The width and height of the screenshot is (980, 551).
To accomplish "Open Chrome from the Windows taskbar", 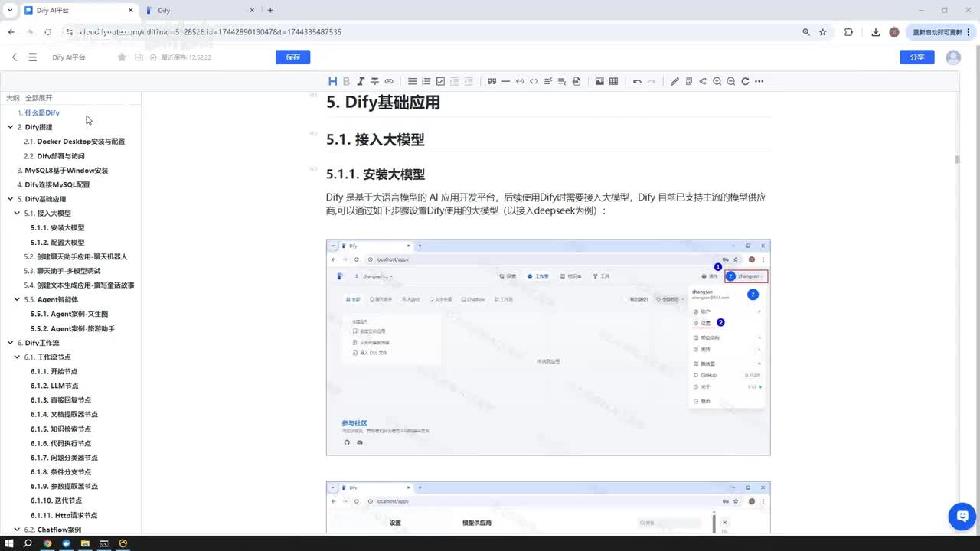I will [x=47, y=543].
